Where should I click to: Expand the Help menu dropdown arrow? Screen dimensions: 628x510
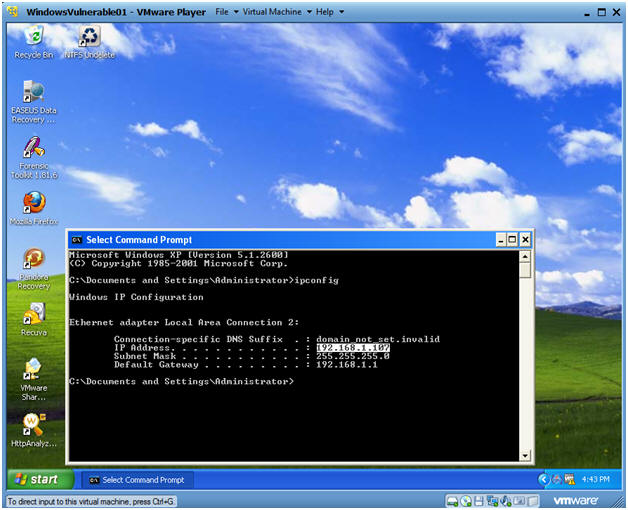click(342, 12)
